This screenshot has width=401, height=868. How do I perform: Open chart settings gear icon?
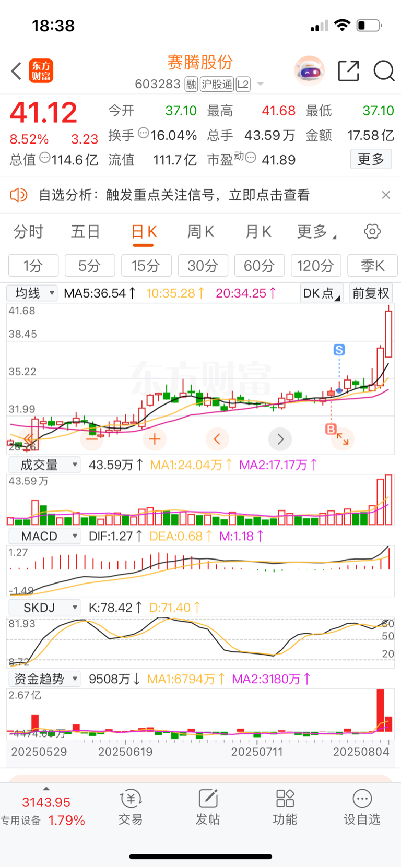tap(372, 231)
